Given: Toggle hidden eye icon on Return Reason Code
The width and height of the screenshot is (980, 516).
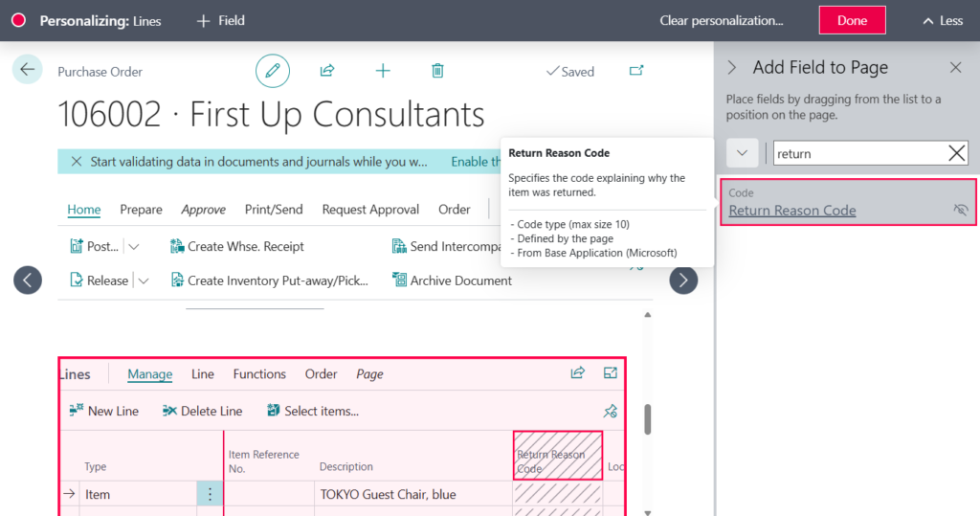Looking at the screenshot, I should point(961,210).
